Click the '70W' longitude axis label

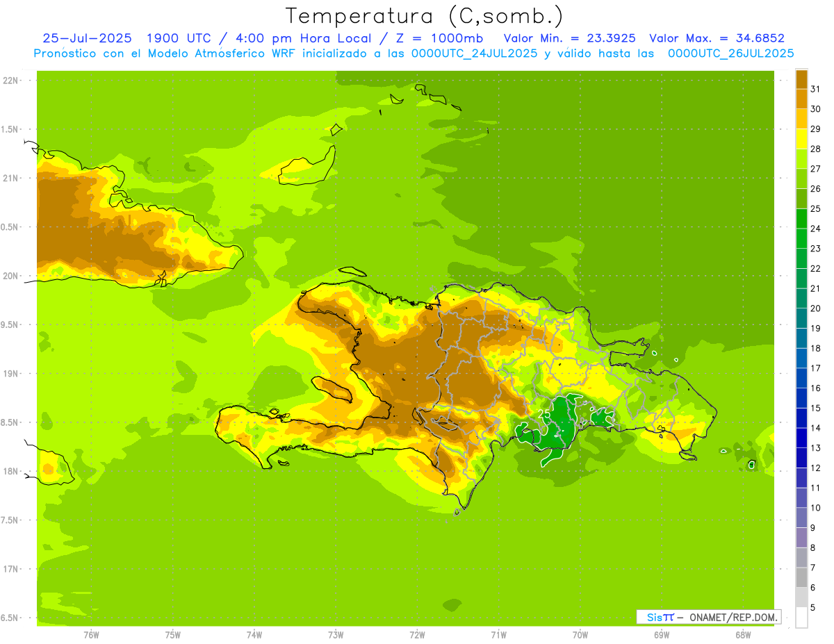click(580, 634)
